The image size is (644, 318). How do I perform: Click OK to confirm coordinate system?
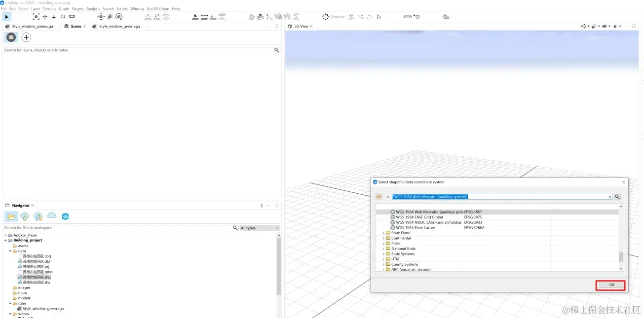(611, 285)
